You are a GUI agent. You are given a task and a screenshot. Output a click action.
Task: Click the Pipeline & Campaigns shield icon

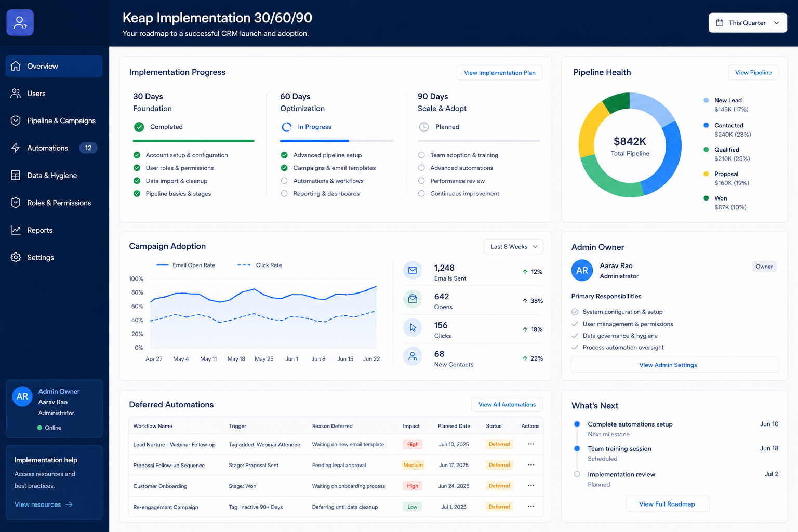pos(16,121)
